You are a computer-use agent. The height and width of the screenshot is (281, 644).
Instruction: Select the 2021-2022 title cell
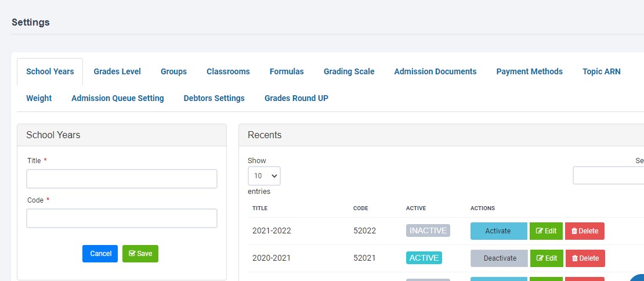[x=272, y=230]
